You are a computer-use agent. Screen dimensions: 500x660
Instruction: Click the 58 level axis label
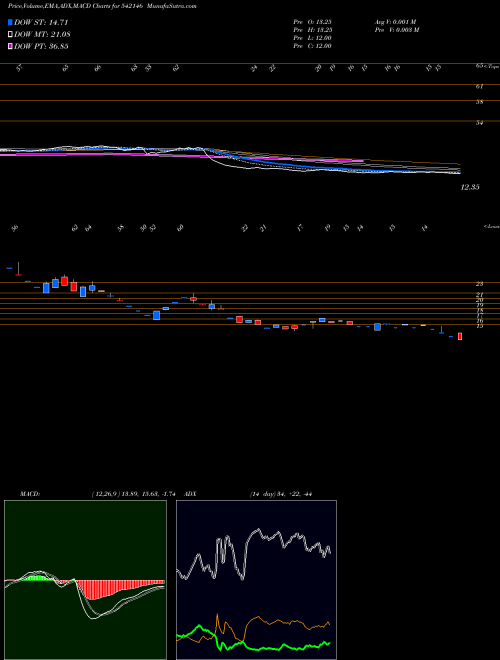pos(479,102)
